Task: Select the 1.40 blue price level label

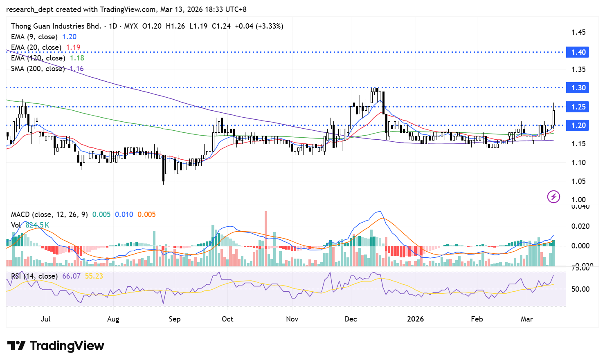Action: (x=578, y=52)
